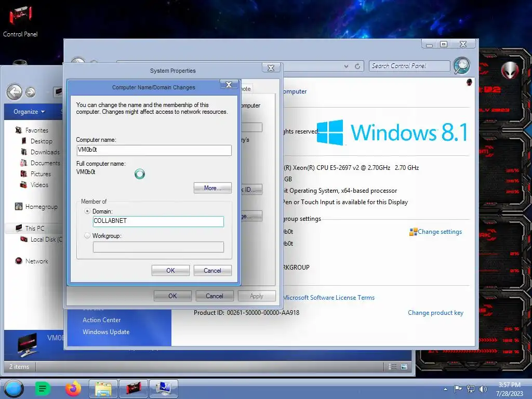Image resolution: width=532 pixels, height=399 pixels.
Task: Open File Explorer taskbar icon
Action: click(103, 389)
